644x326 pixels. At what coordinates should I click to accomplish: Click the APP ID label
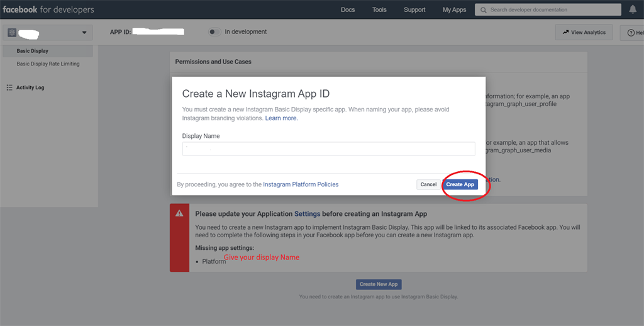[x=120, y=32]
